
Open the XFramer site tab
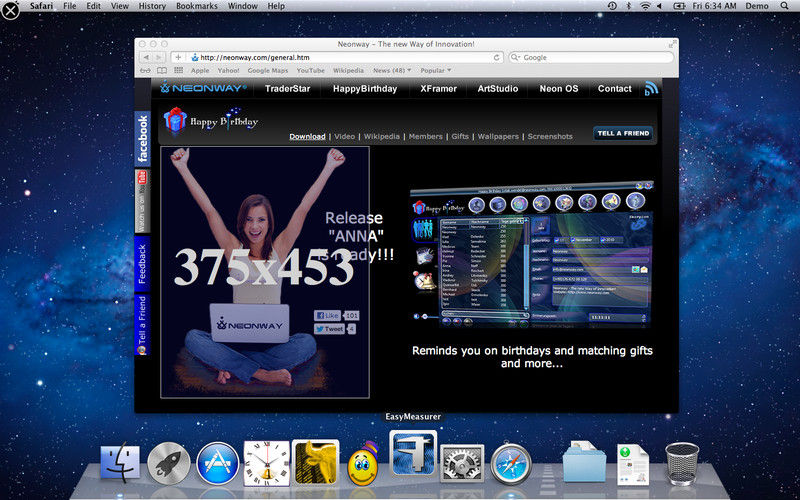(x=438, y=88)
